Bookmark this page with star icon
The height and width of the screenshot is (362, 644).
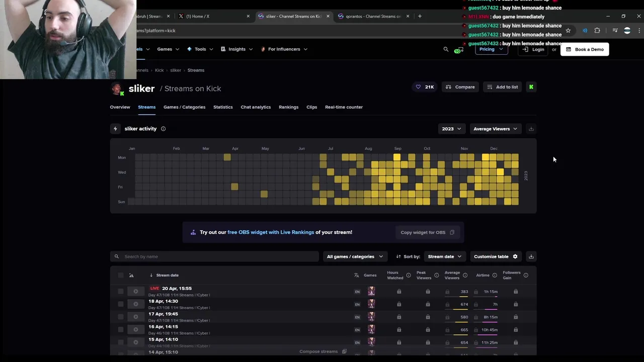click(x=568, y=31)
